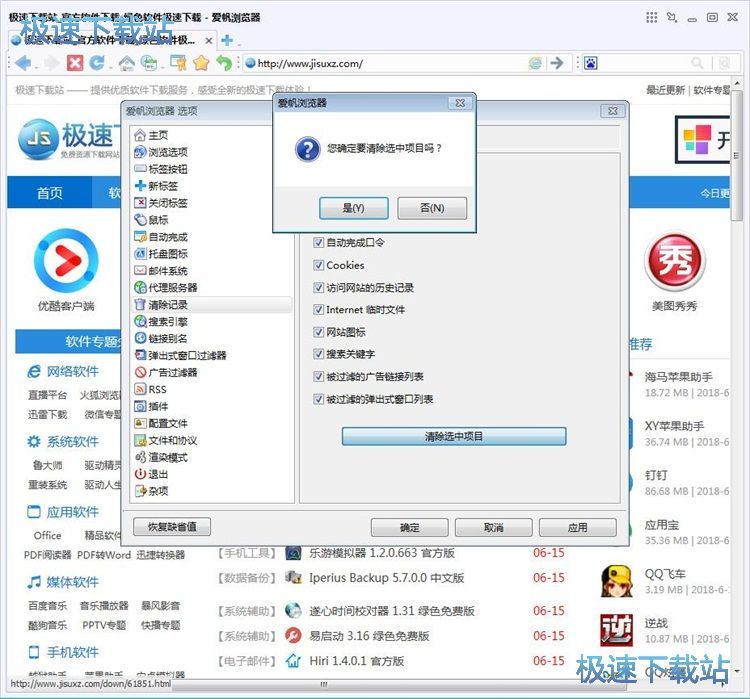Toggle 访问网站的历史记录 checkbox

[x=318, y=288]
